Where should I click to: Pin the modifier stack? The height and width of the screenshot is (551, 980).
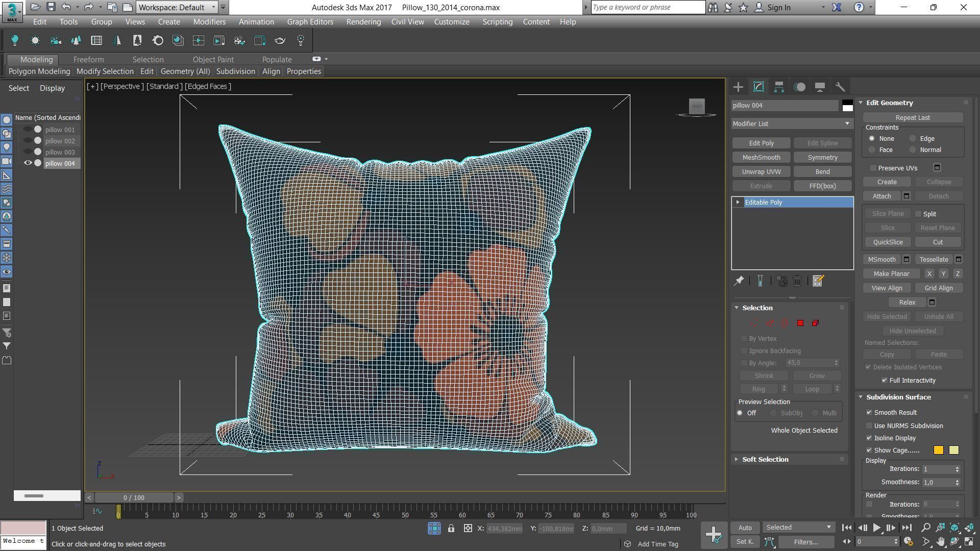click(739, 281)
